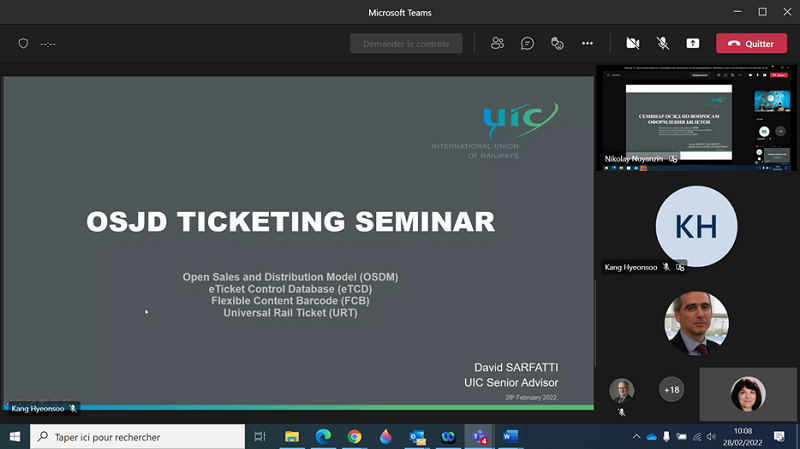Open Task View in the taskbar
800x449 pixels.
[260, 437]
